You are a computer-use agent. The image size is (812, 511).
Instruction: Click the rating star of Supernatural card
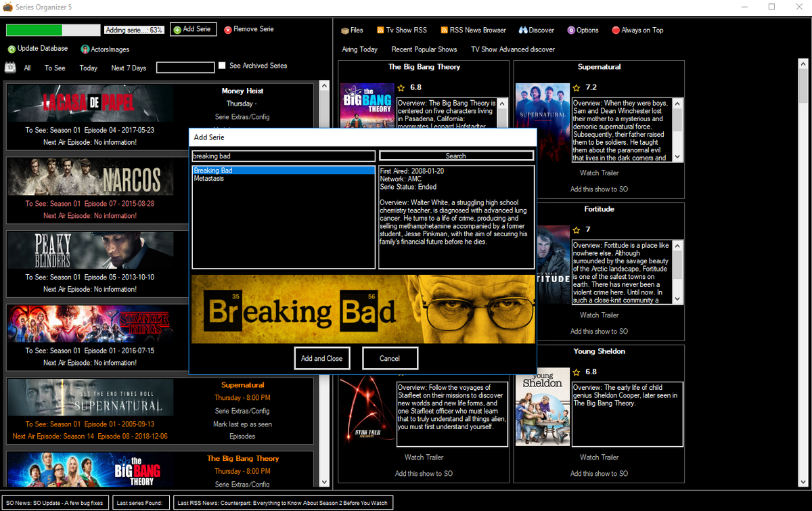click(x=577, y=87)
